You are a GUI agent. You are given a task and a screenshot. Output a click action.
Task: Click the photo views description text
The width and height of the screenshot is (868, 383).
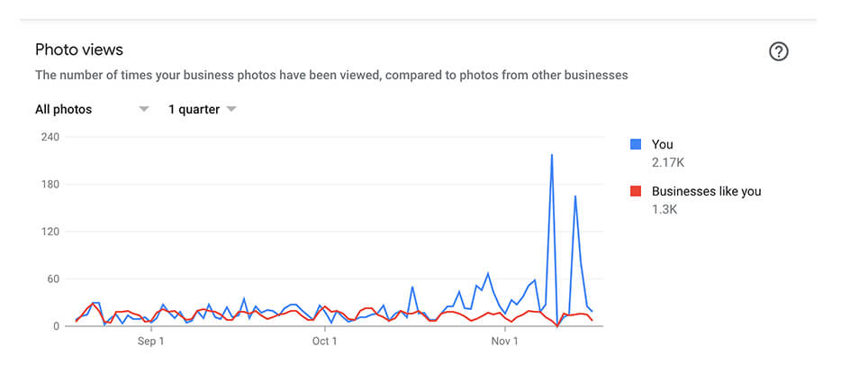(331, 75)
